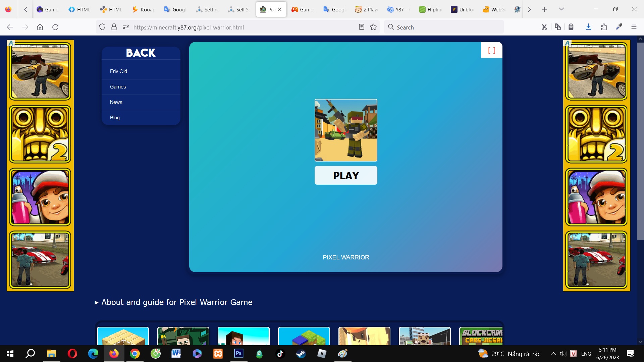Open the extensions puzzle icon
The height and width of the screenshot is (362, 644).
tap(604, 27)
